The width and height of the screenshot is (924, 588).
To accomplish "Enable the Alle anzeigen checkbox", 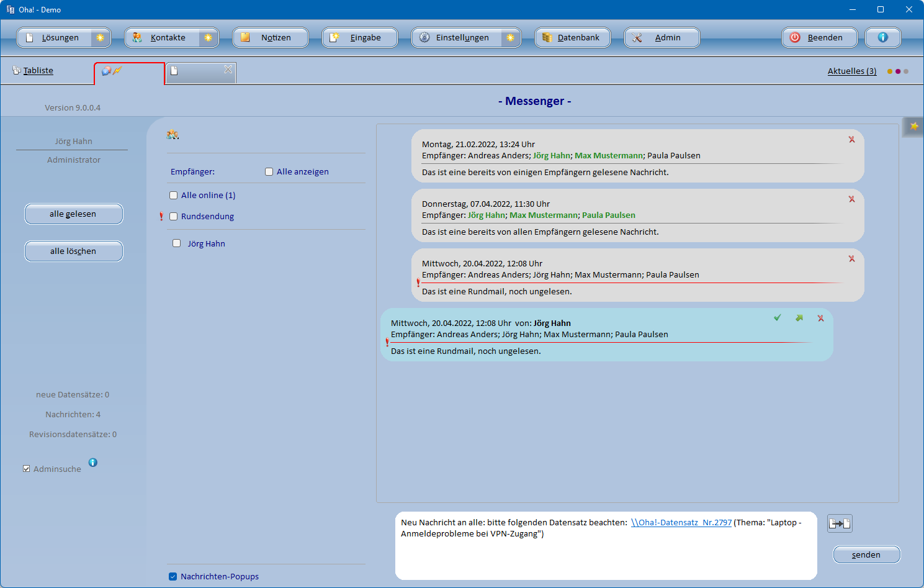I will (x=269, y=172).
